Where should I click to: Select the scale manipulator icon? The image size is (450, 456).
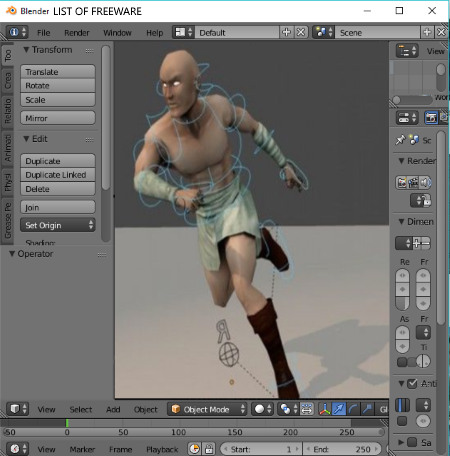(x=367, y=409)
